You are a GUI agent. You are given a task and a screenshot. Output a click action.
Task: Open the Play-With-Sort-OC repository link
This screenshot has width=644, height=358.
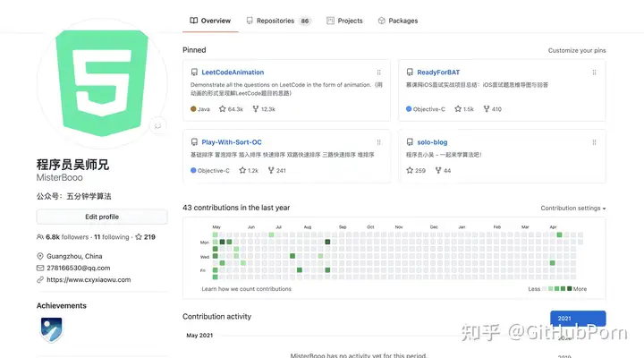tap(232, 142)
